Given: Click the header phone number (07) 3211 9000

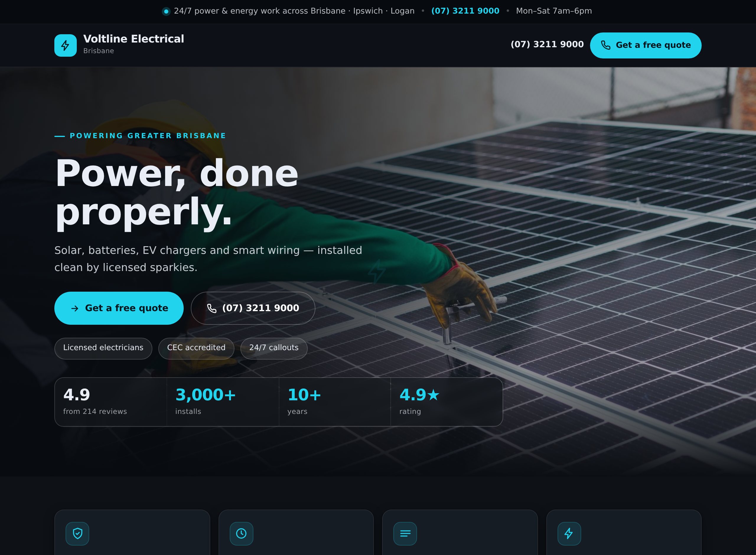Looking at the screenshot, I should click(547, 45).
